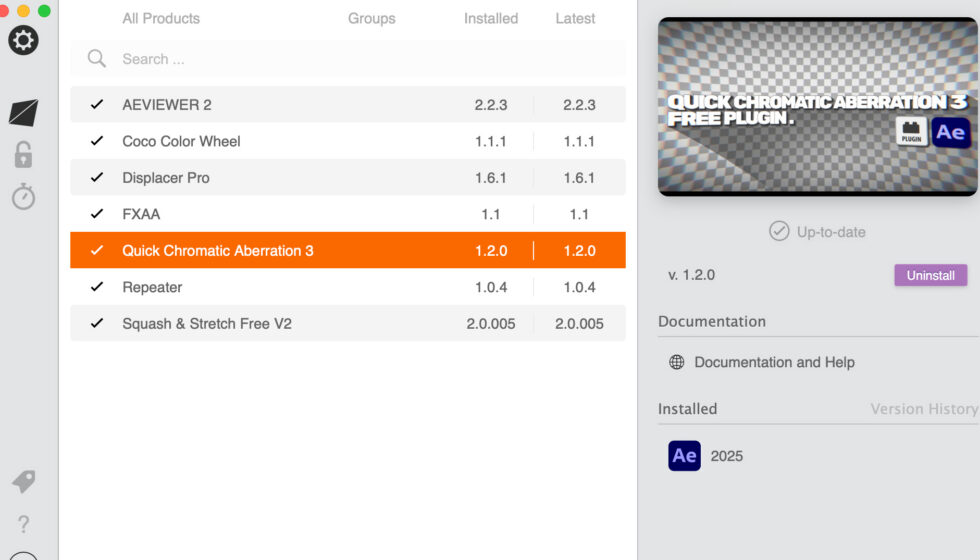Click the padlock licenses icon in sidebar
The width and height of the screenshot is (980, 560).
(x=23, y=154)
